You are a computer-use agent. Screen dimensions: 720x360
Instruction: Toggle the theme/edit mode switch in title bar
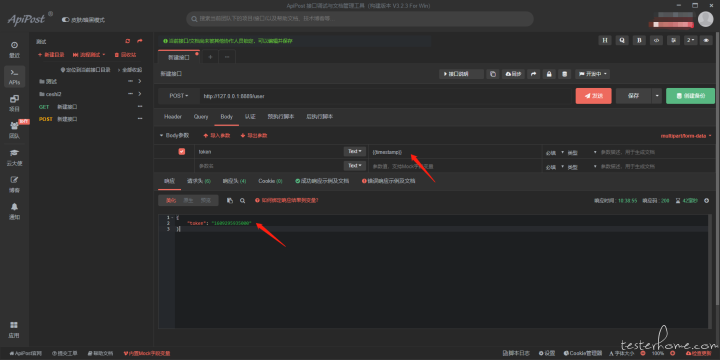[x=66, y=20]
